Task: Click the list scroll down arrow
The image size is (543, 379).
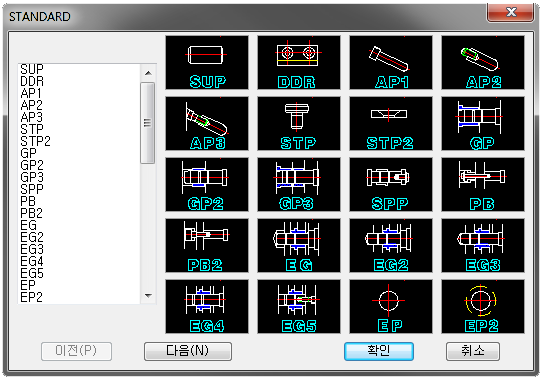Action: click(148, 296)
